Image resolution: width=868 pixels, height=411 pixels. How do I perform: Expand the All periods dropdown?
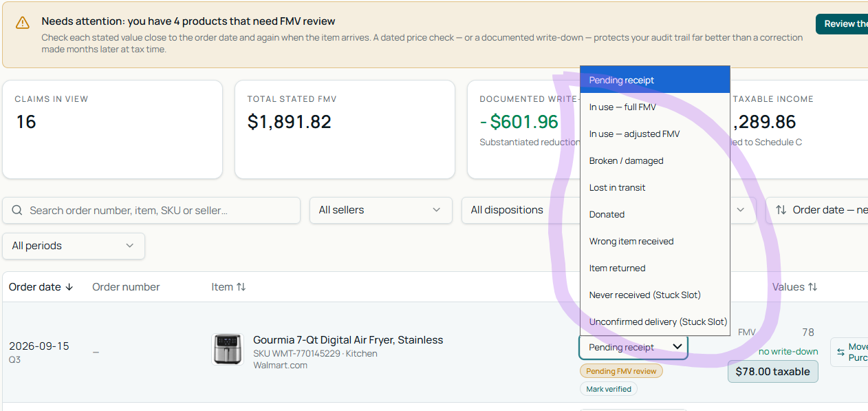tap(74, 246)
